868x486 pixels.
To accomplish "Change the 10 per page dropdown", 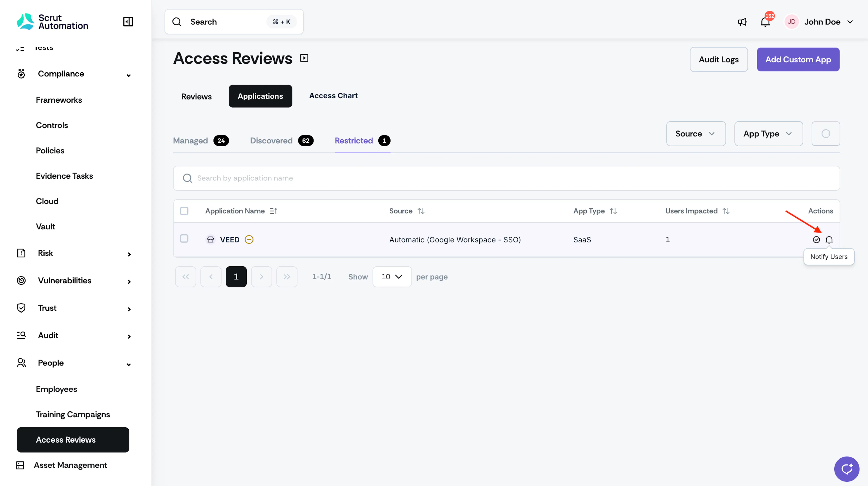I will pyautogui.click(x=392, y=277).
